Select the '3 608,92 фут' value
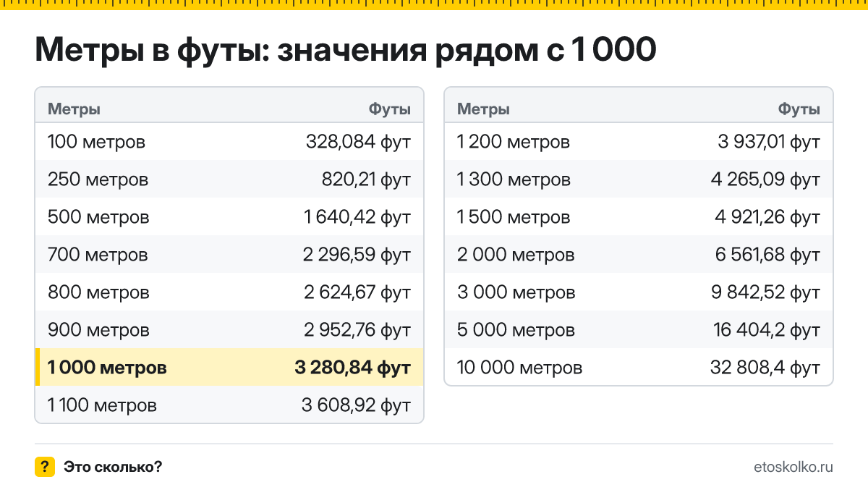This screenshot has height=490, width=868. coord(357,405)
